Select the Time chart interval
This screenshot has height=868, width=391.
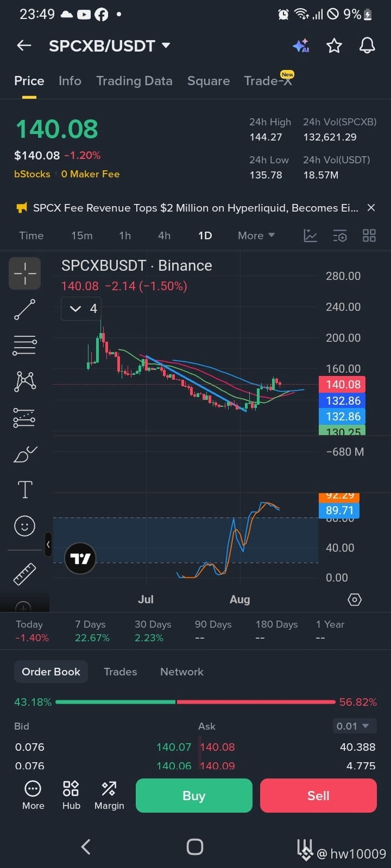point(31,235)
